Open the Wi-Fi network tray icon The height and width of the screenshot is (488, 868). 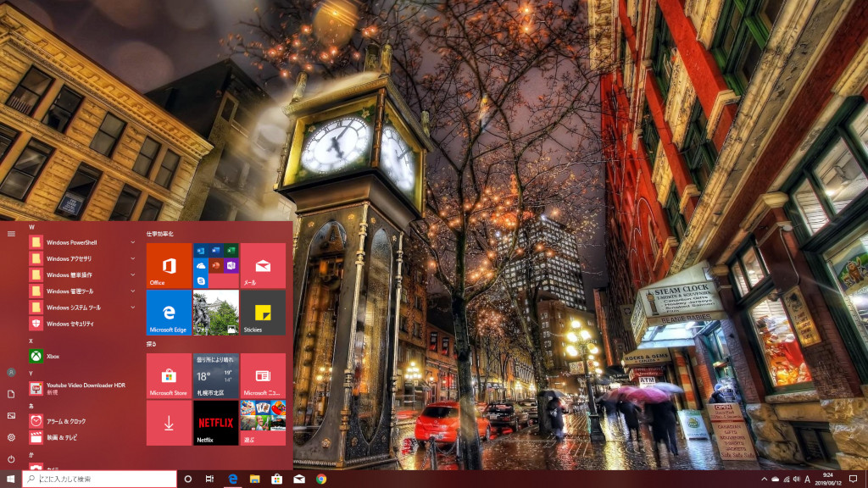(x=786, y=480)
